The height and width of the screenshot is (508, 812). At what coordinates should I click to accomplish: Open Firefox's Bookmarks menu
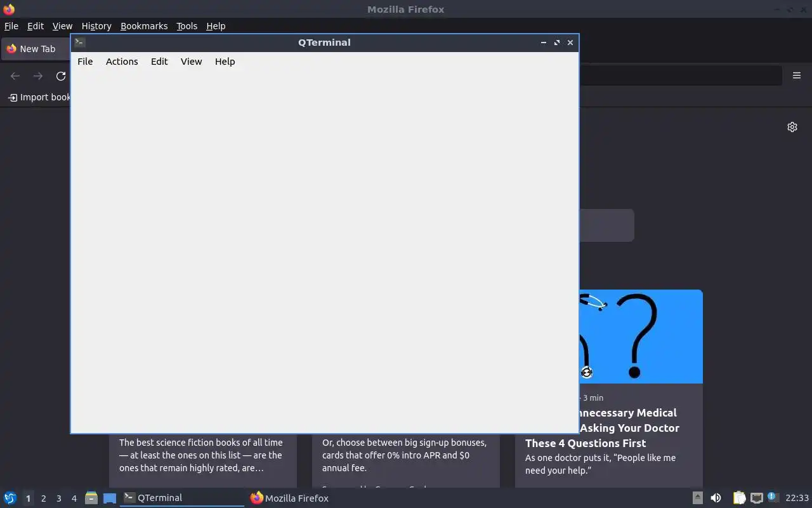coord(144,26)
